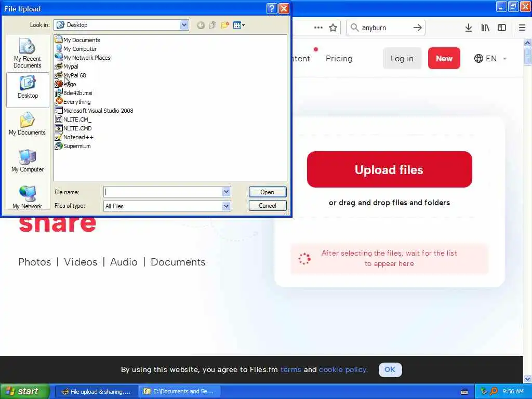Select My Computer in the file list

76,49
